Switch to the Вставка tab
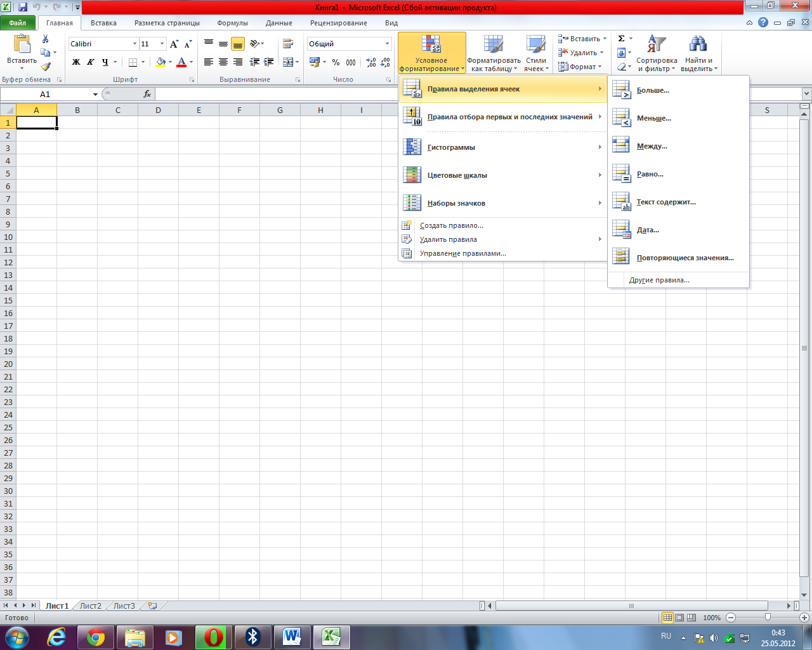The height and width of the screenshot is (650, 812). (103, 23)
